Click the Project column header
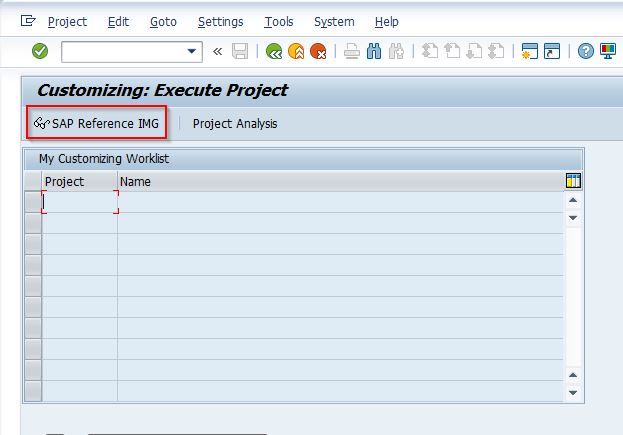The image size is (623, 435). (x=79, y=182)
